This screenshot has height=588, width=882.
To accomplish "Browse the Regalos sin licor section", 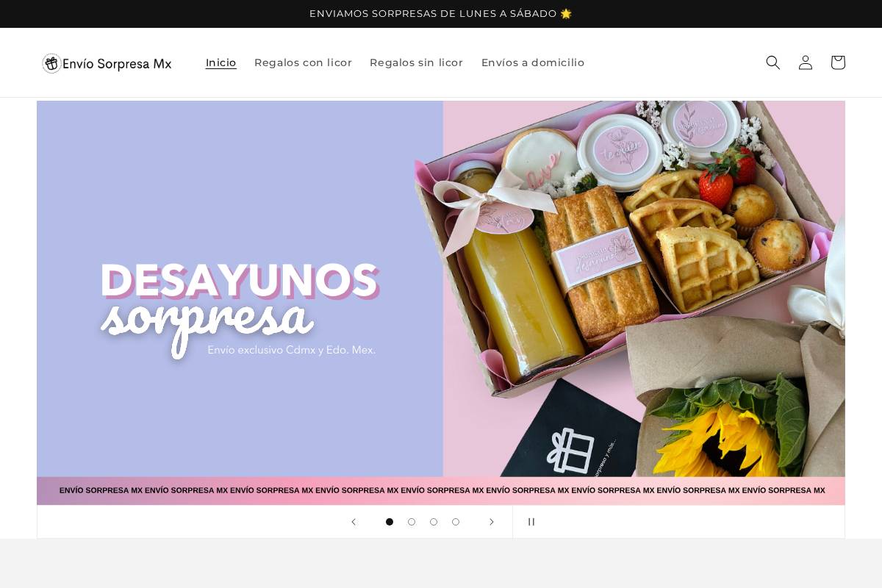I will [416, 62].
